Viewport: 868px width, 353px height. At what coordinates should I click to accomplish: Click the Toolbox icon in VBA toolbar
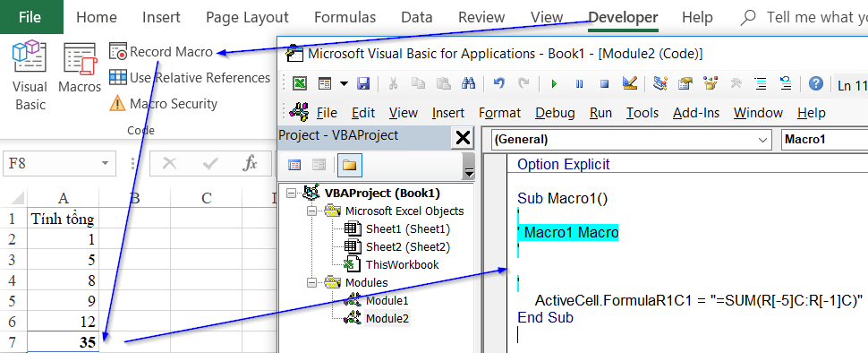click(x=736, y=83)
